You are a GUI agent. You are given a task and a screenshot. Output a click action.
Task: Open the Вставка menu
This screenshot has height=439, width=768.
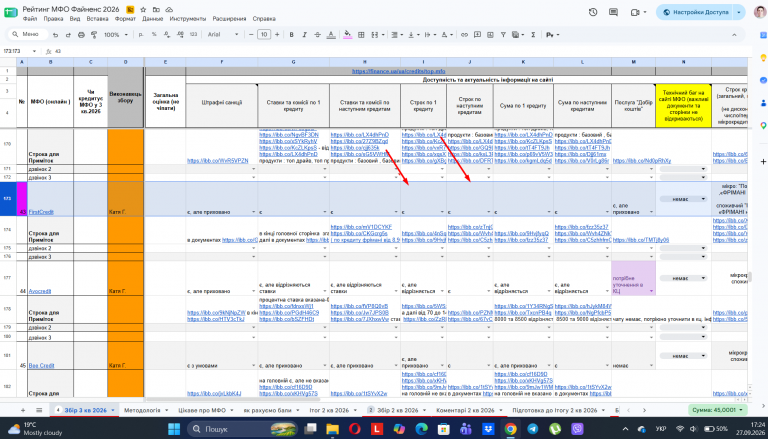click(97, 19)
